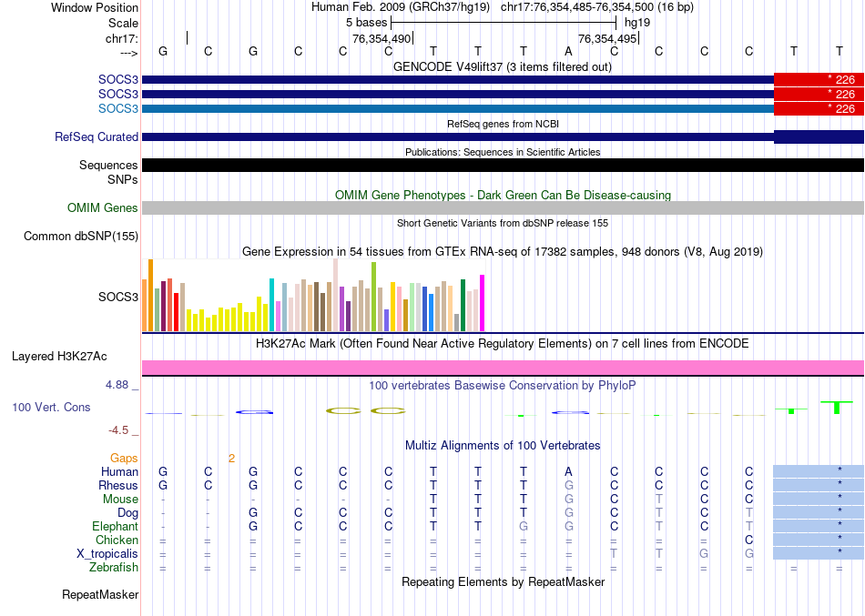This screenshot has width=865, height=616.
Task: Click the light blue SOCS3 track label
Action: pos(118,108)
